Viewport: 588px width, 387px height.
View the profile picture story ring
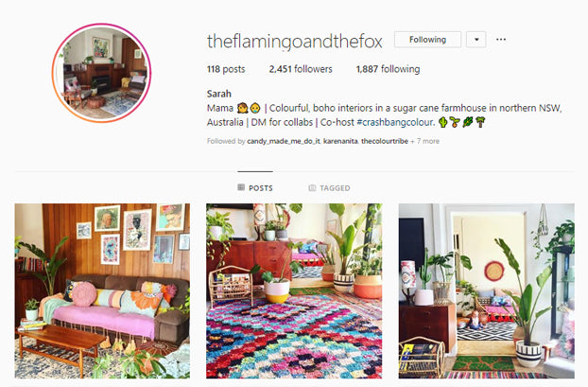(x=101, y=73)
